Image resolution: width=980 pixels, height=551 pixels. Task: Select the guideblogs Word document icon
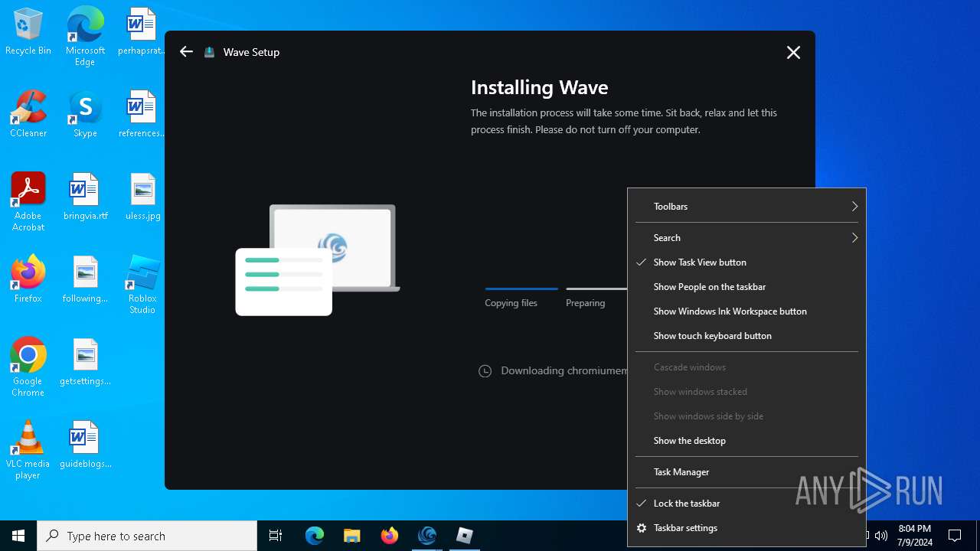pos(85,445)
